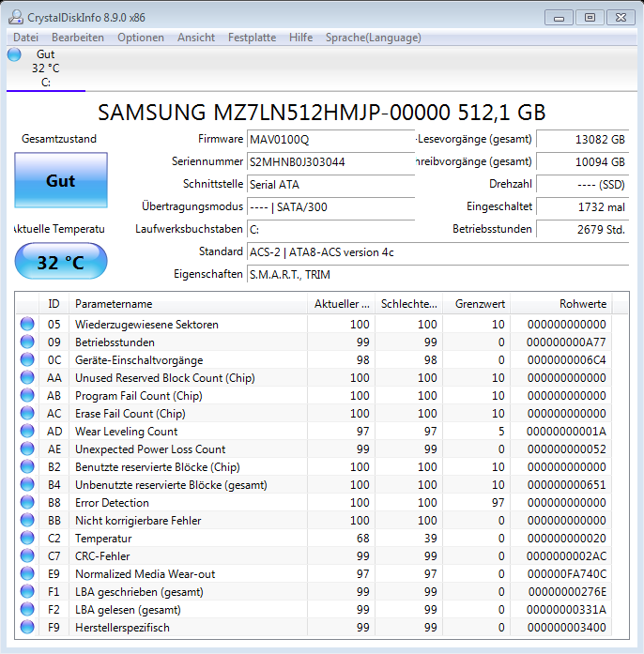This screenshot has width=644, height=654.
Task: Click the Grenzwert column header
Action: tap(477, 304)
